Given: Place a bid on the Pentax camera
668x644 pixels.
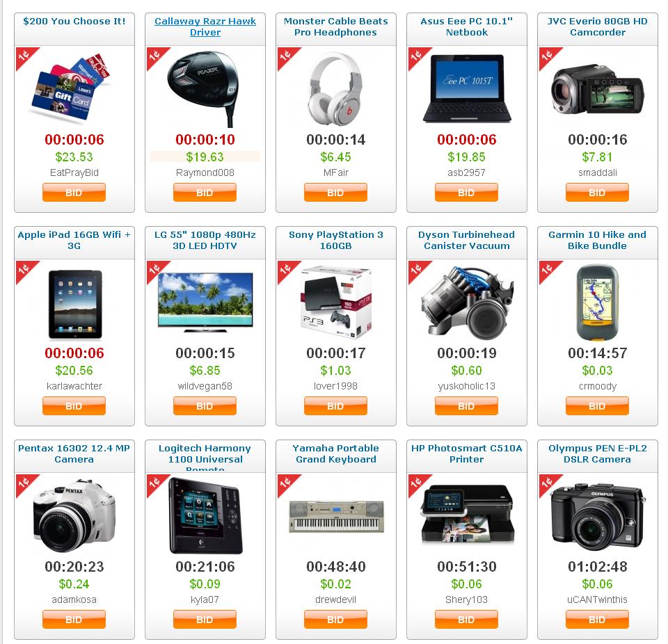Looking at the screenshot, I should 74,619.
